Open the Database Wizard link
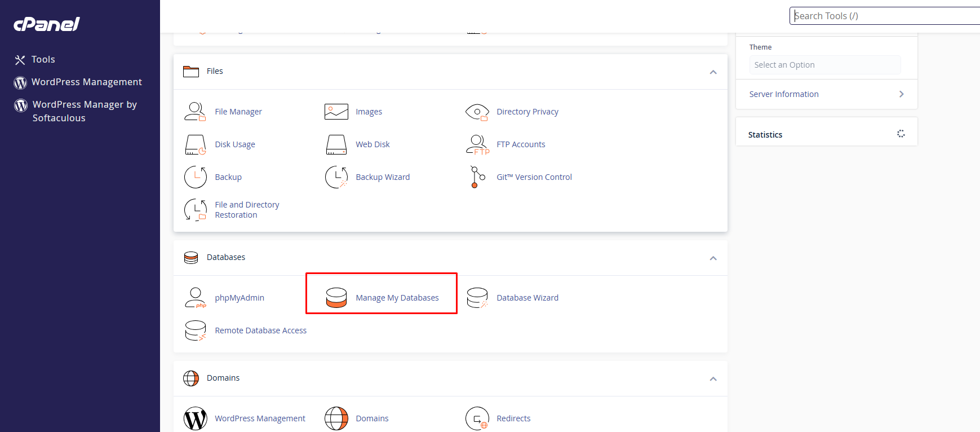Image resolution: width=980 pixels, height=432 pixels. point(527,298)
